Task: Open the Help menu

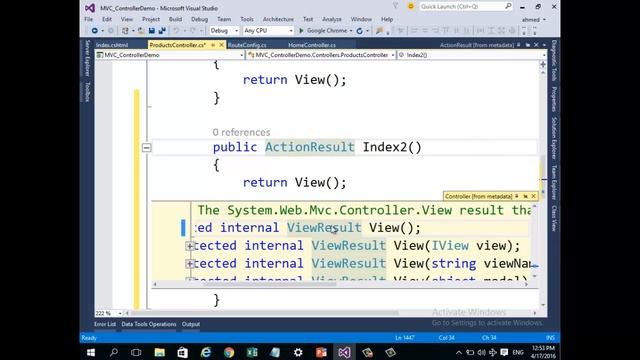Action: coord(387,19)
